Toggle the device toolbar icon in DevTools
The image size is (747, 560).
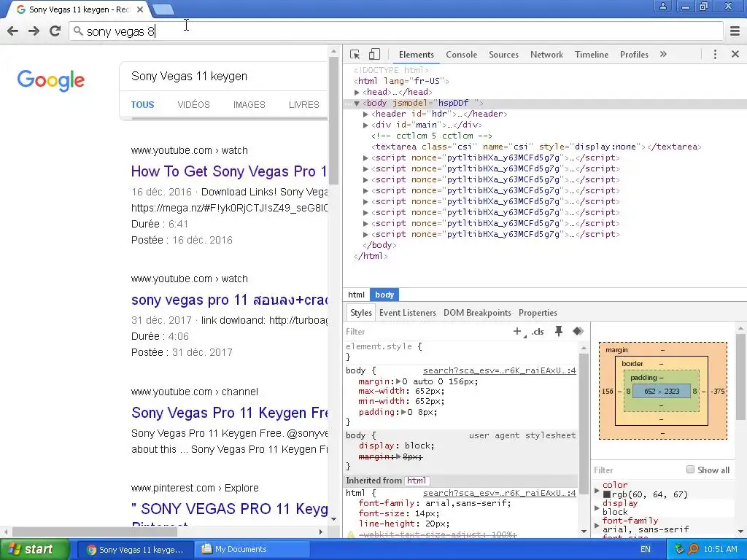click(x=374, y=54)
